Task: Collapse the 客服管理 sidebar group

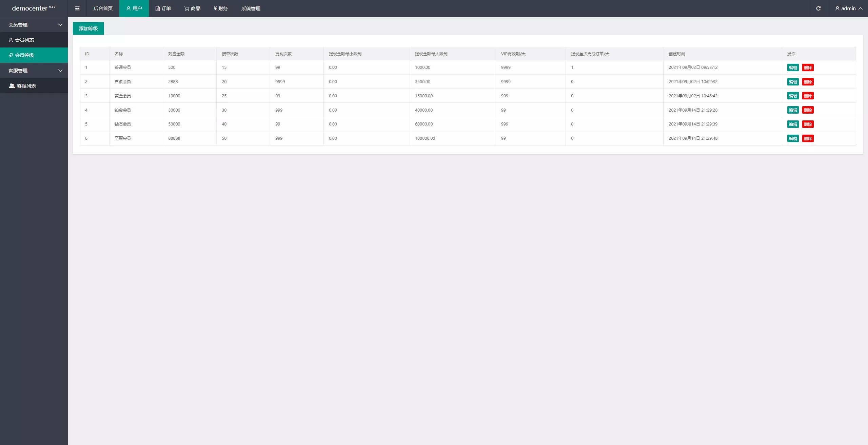Action: pos(60,71)
